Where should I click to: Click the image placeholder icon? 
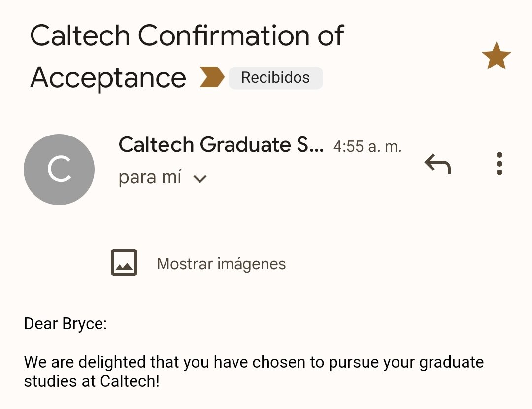pyautogui.click(x=124, y=263)
